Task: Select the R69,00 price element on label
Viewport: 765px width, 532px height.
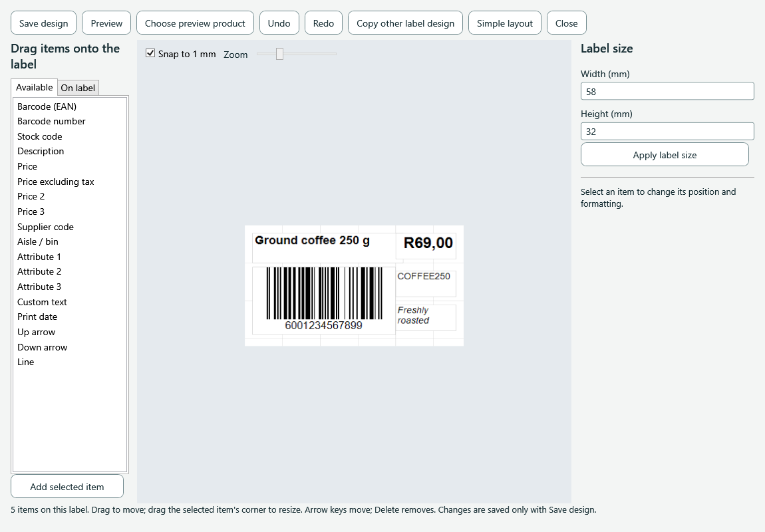Action: point(426,246)
